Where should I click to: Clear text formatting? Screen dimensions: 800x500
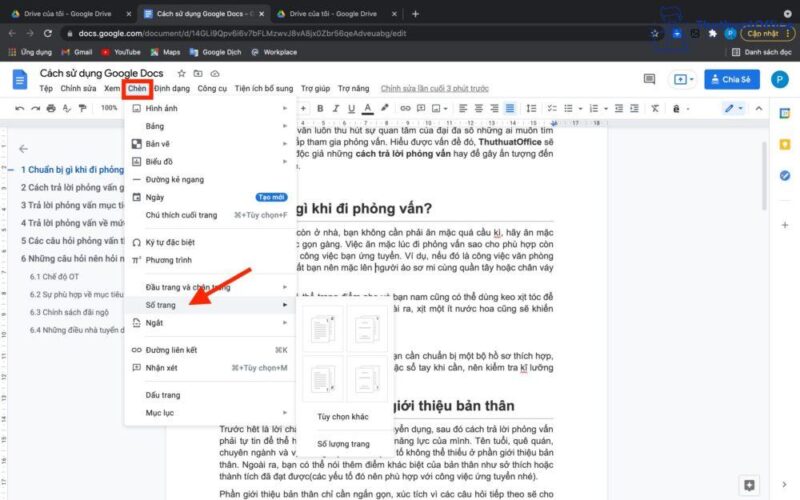(x=655, y=108)
